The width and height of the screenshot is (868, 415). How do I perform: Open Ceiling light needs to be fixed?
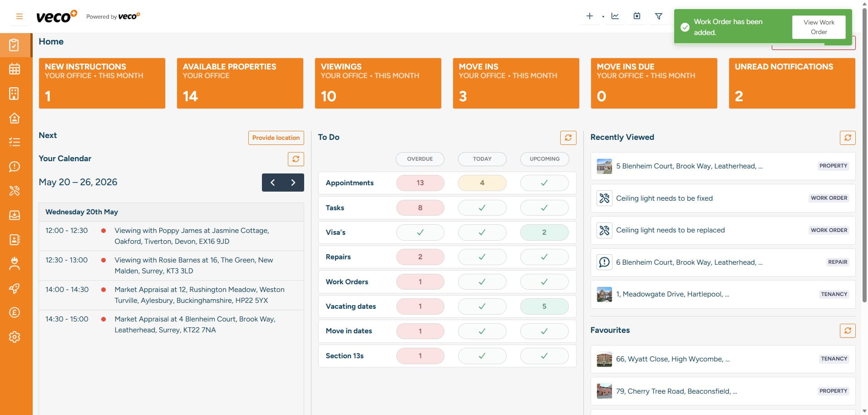pyautogui.click(x=723, y=198)
